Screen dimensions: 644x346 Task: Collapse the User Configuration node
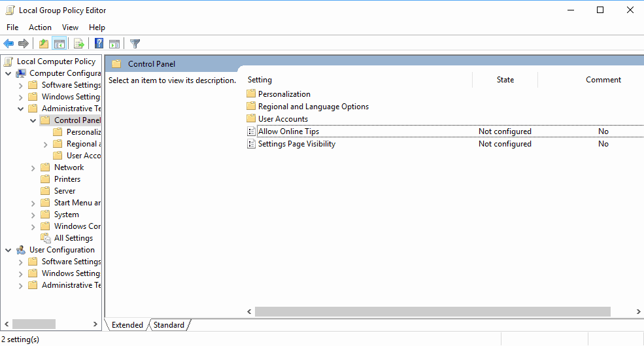click(8, 251)
